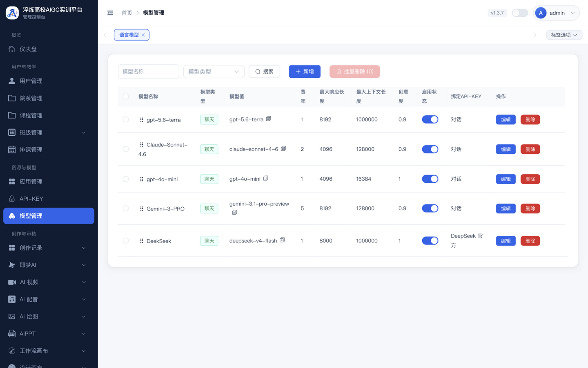Grab the drag handle of gpt-5.6-terra row
Image resolution: width=588 pixels, height=368 pixels.
(142, 120)
